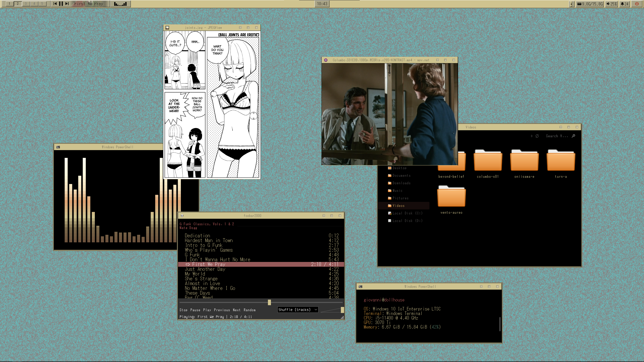Image resolution: width=644 pixels, height=362 pixels.
Task: Click the search magnifier icon in Videos window
Action: click(573, 136)
